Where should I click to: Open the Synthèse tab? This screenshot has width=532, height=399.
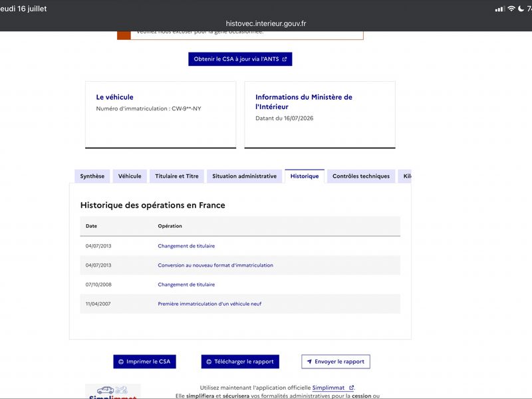click(x=92, y=176)
